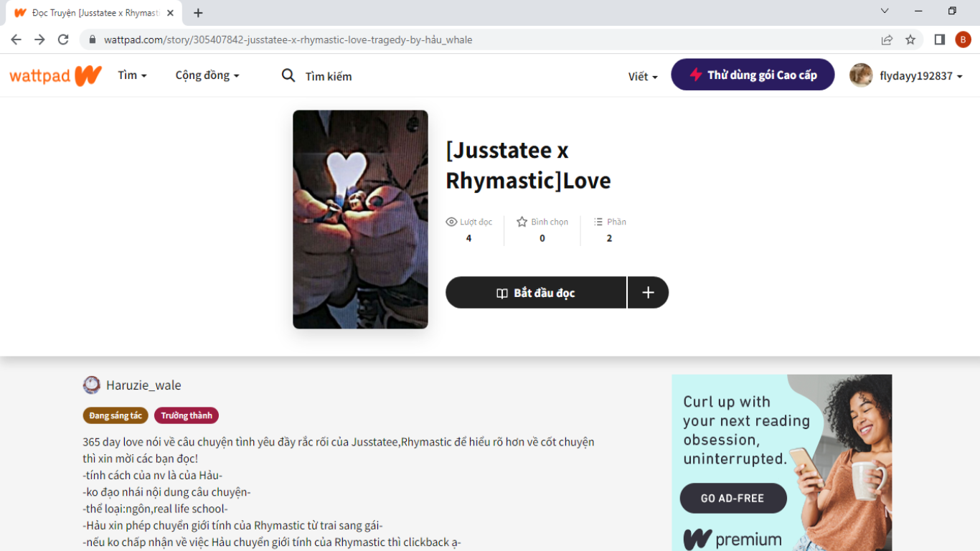Click the Đang sáng tác tag
Viewport: 980px width, 551px height.
point(116,415)
